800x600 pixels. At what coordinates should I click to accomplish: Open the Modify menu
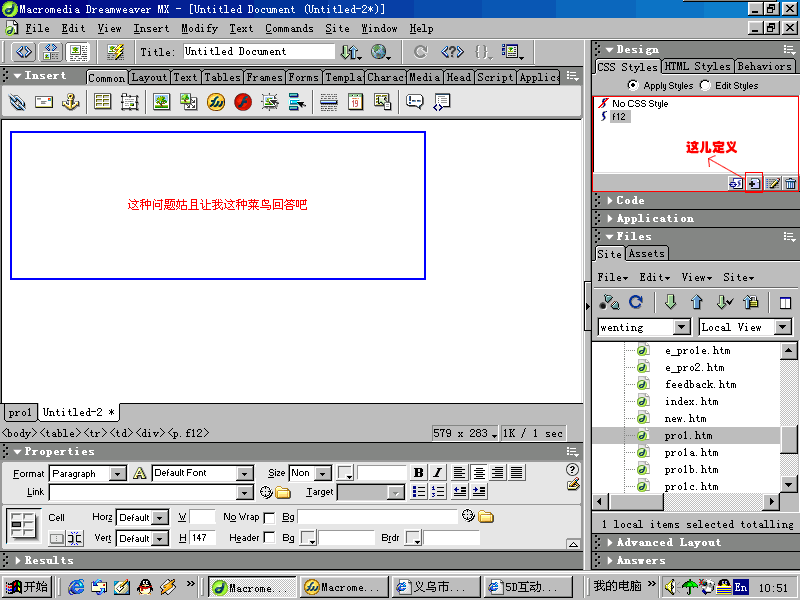(199, 29)
